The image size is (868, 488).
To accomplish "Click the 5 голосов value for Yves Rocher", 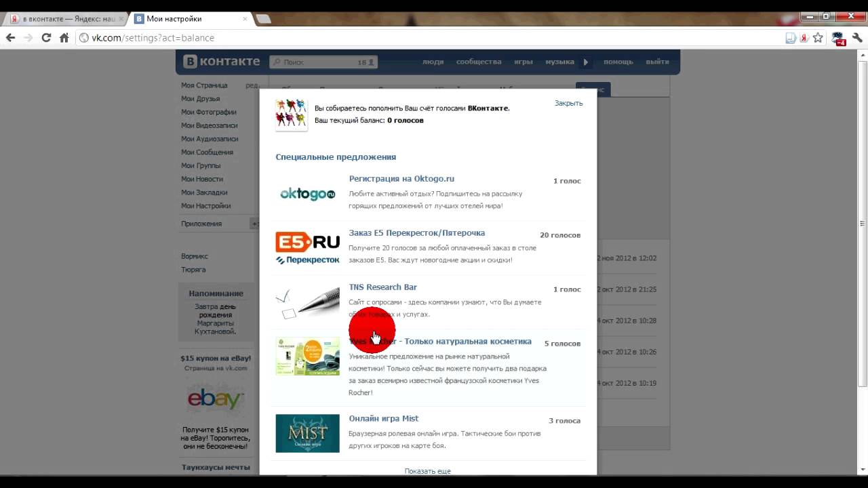I will tap(562, 344).
